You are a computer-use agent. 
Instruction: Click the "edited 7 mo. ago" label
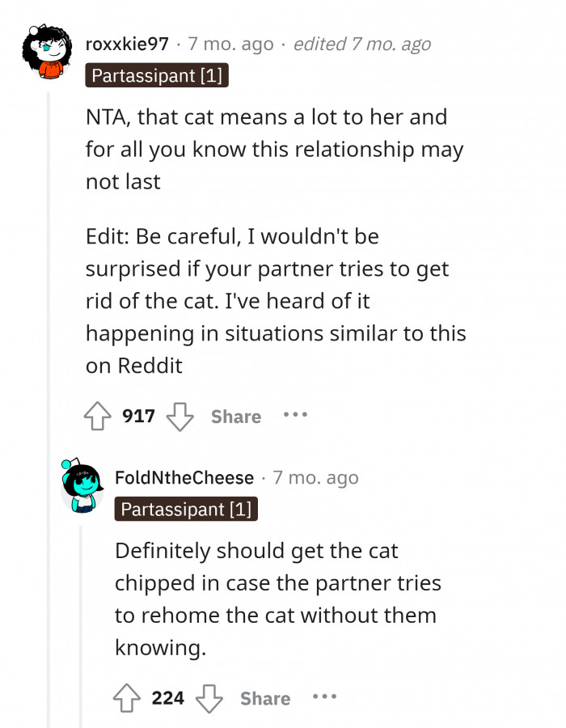tap(361, 44)
